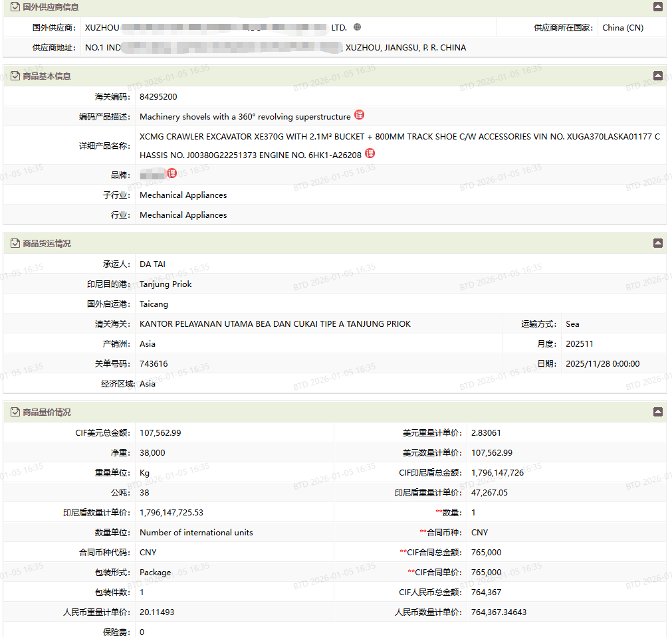The image size is (672, 637).
Task: Collapse the 商品基本信息 panel
Action: tap(657, 76)
